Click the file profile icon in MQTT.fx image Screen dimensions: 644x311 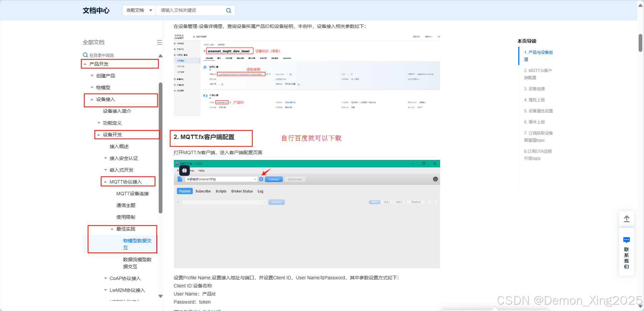[180, 179]
